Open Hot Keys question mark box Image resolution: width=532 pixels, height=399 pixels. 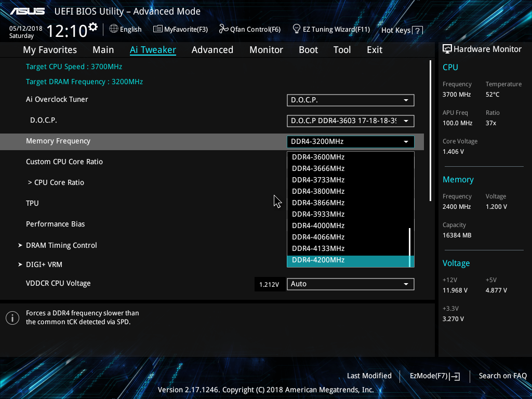[x=417, y=31]
